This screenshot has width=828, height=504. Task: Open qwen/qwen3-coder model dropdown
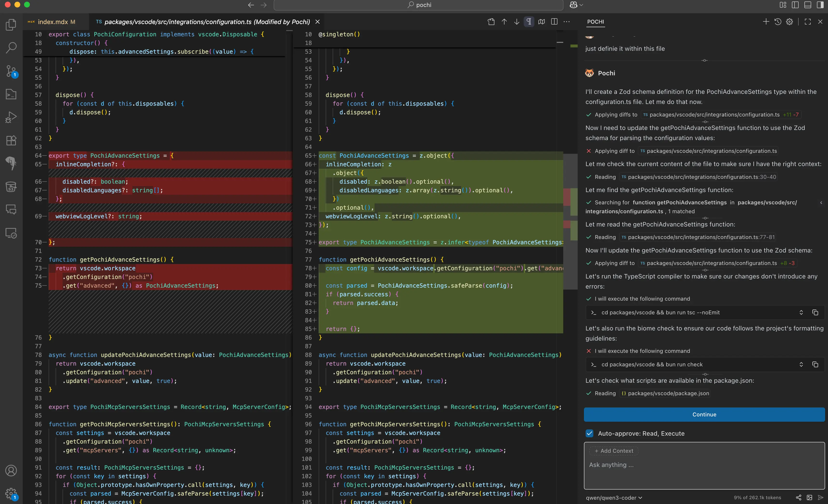point(614,498)
